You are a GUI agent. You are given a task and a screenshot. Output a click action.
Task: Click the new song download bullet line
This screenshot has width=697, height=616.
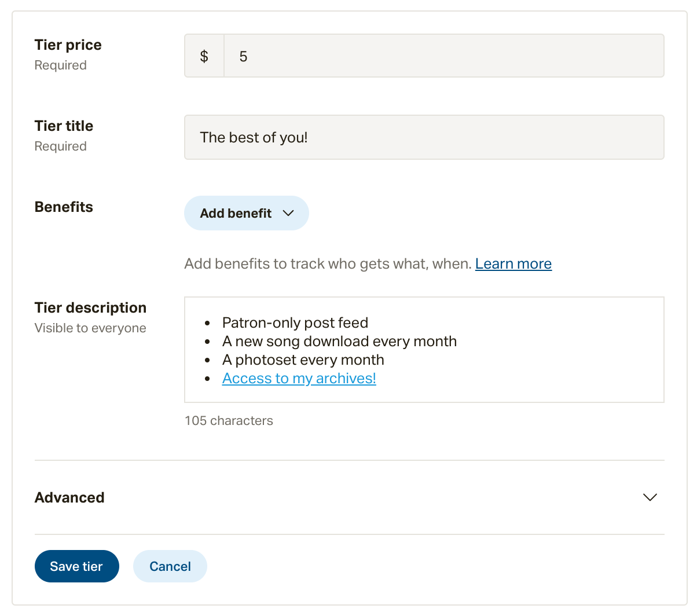tap(340, 341)
